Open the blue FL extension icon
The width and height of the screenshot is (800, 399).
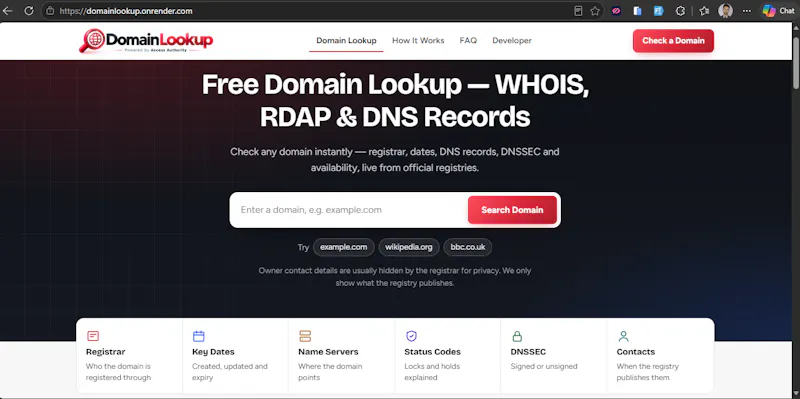coord(659,11)
